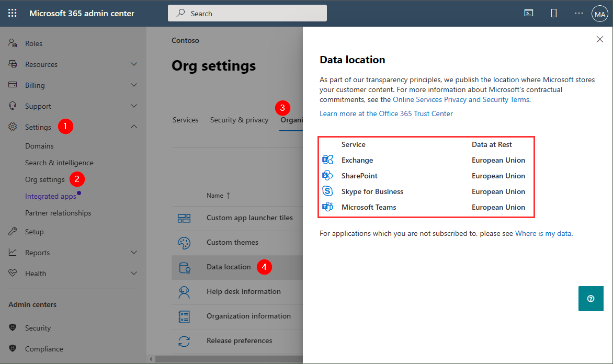The width and height of the screenshot is (613, 364).
Task: Close the Data location panel
Action: (600, 39)
